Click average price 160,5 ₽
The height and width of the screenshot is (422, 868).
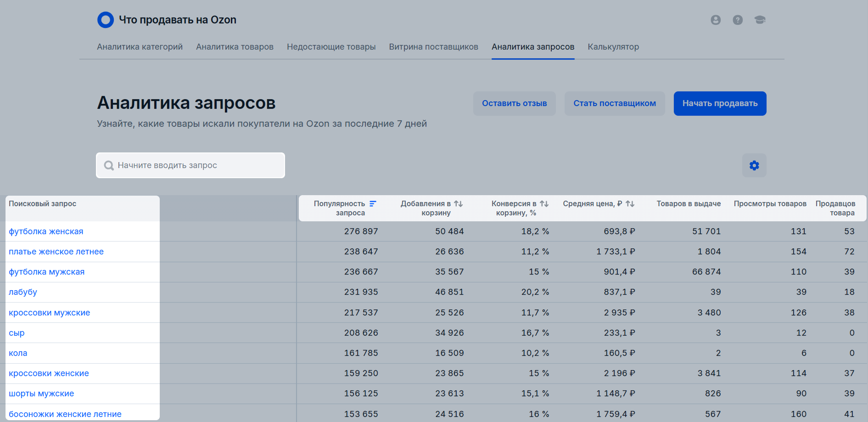click(x=619, y=353)
